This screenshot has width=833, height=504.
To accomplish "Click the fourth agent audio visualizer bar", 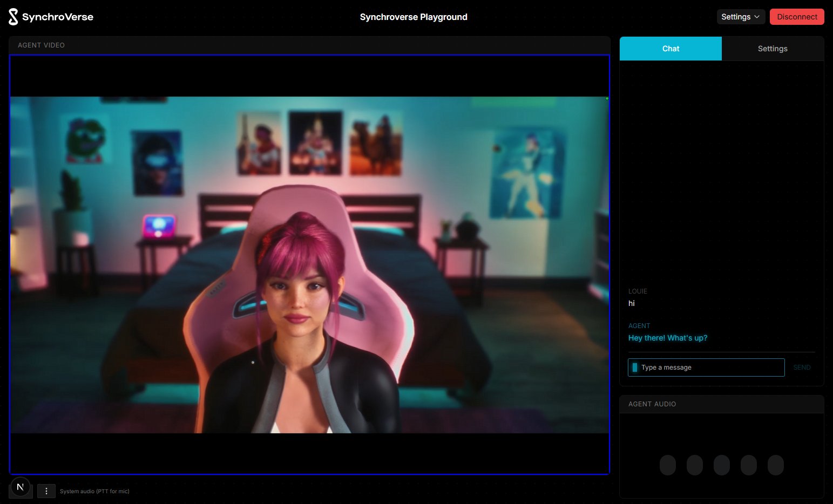I will coord(748,465).
